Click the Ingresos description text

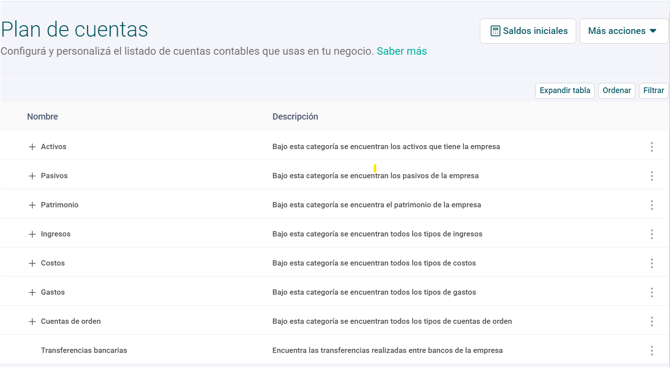[377, 234]
